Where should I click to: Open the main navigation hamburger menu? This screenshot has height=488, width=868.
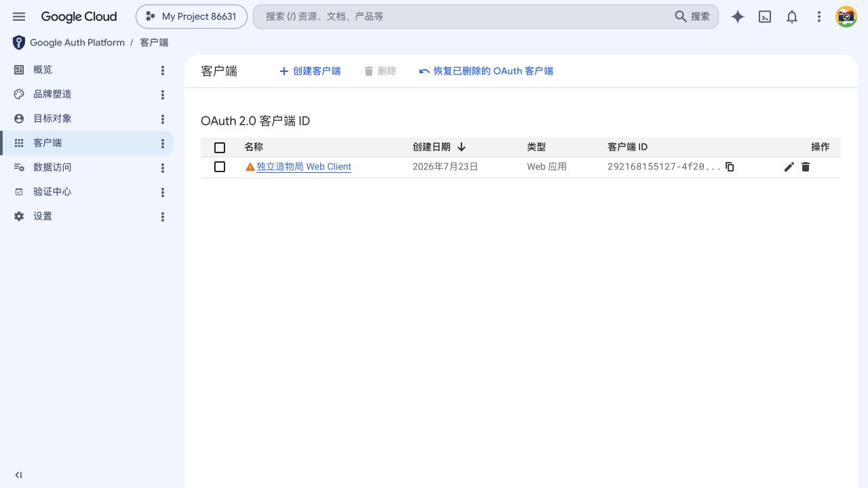click(x=19, y=17)
